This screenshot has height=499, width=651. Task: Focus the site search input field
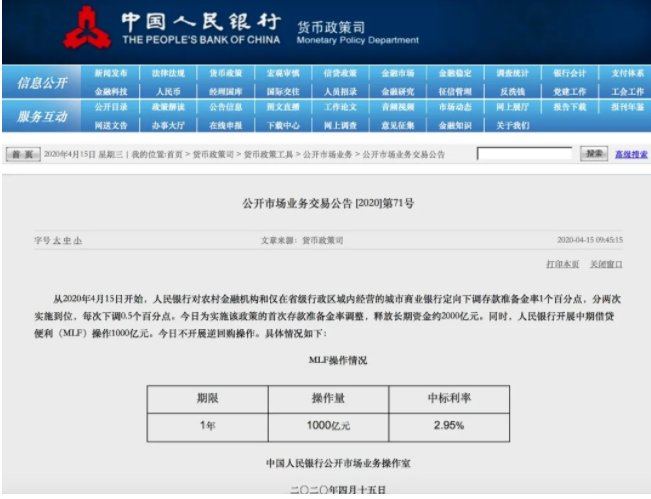(x=524, y=154)
